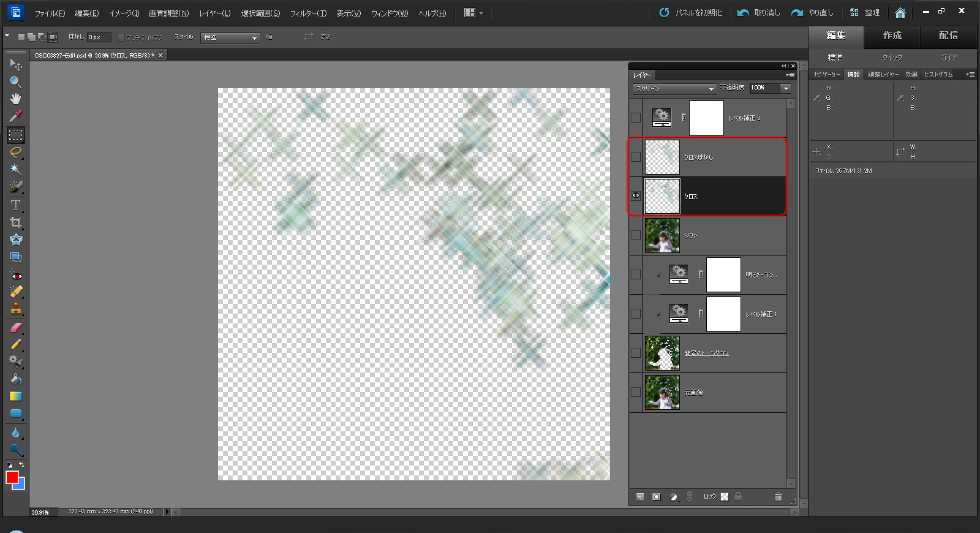Select the Hand tool
The image size is (980, 533).
pyautogui.click(x=15, y=99)
